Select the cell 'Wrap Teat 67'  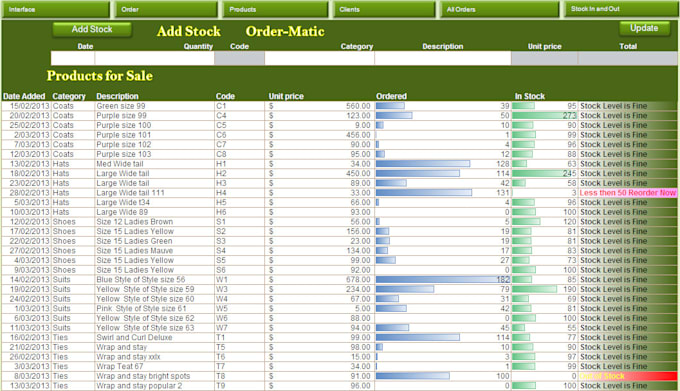pos(155,366)
